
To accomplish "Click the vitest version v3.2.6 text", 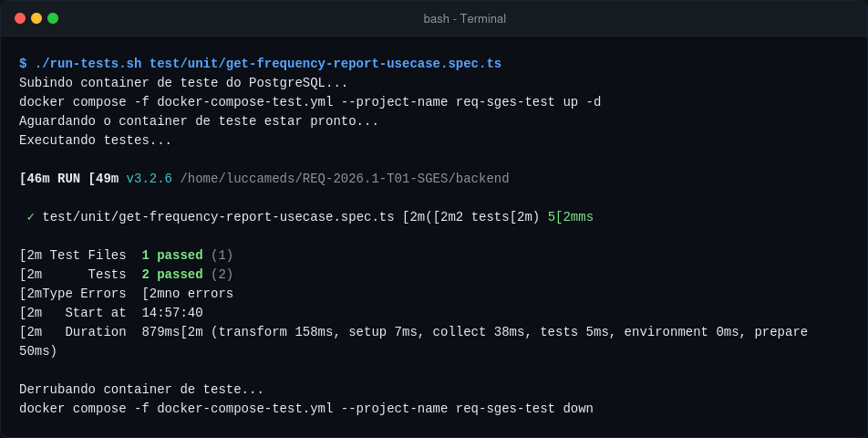I will pos(149,179).
